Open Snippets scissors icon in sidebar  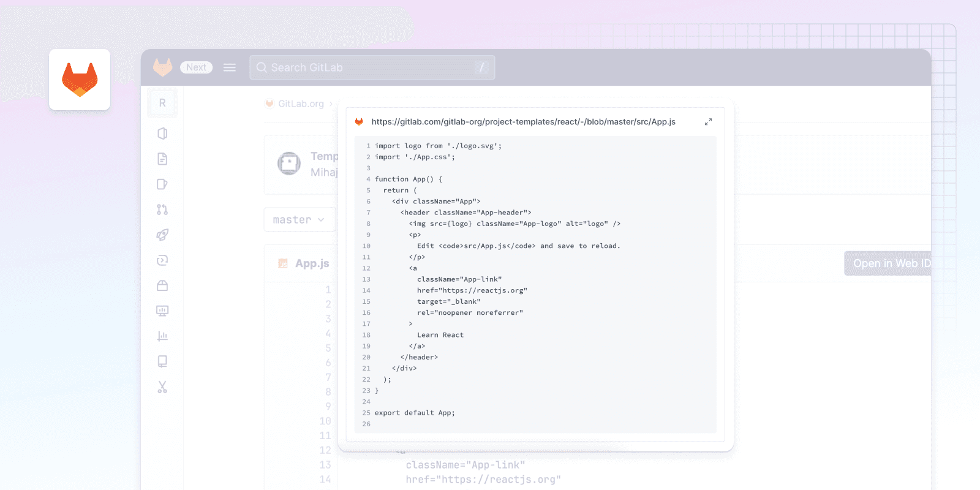pyautogui.click(x=162, y=387)
